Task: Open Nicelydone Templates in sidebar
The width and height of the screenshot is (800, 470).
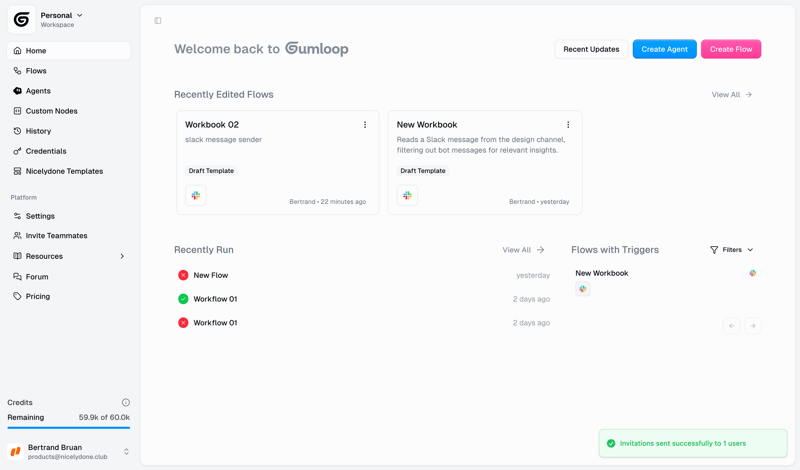Action: tap(69, 171)
